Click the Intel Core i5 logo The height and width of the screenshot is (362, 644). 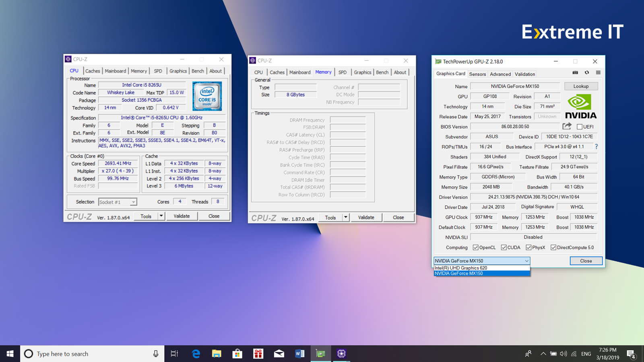[x=207, y=96]
